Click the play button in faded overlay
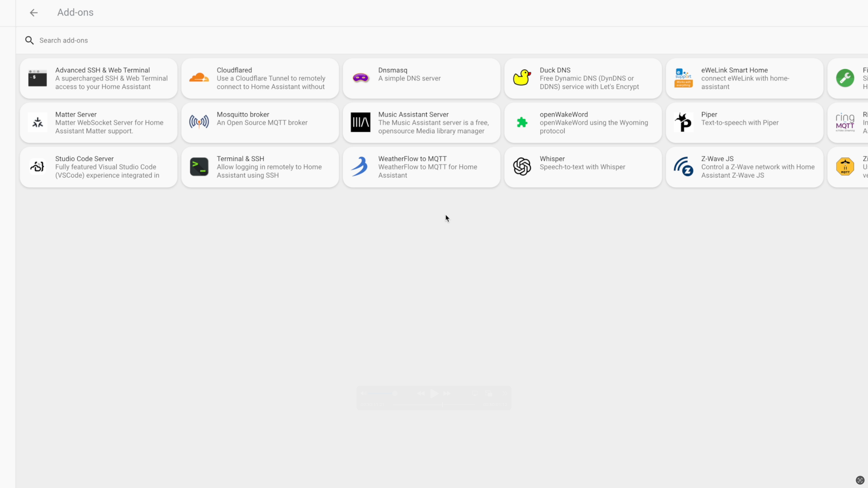 434,393
